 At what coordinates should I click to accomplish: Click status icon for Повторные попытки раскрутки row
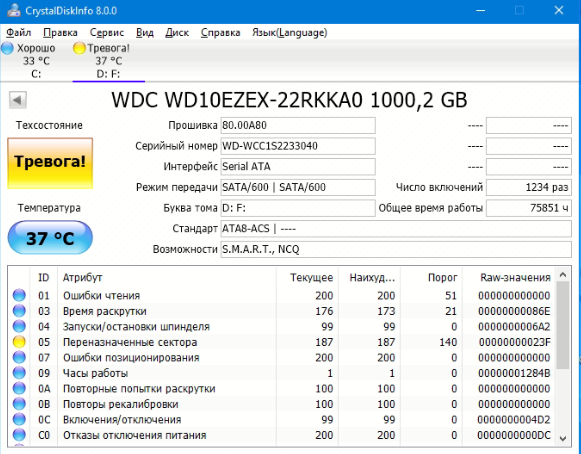(19, 389)
